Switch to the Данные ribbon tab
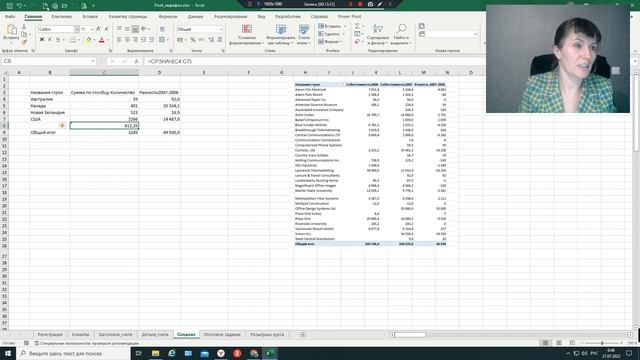Screen dimensions: 640x360 click(196, 16)
